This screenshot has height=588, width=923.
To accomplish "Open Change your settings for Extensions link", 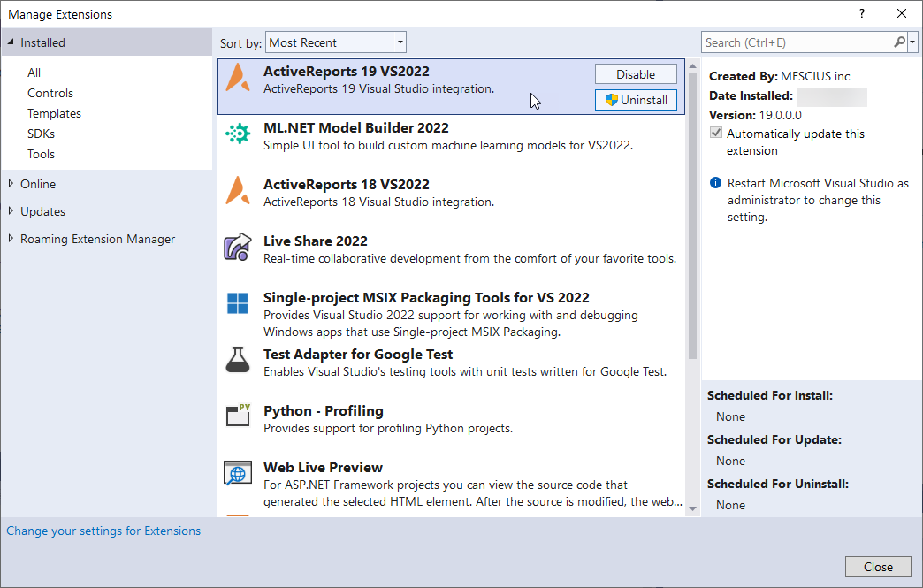I will tap(103, 531).
